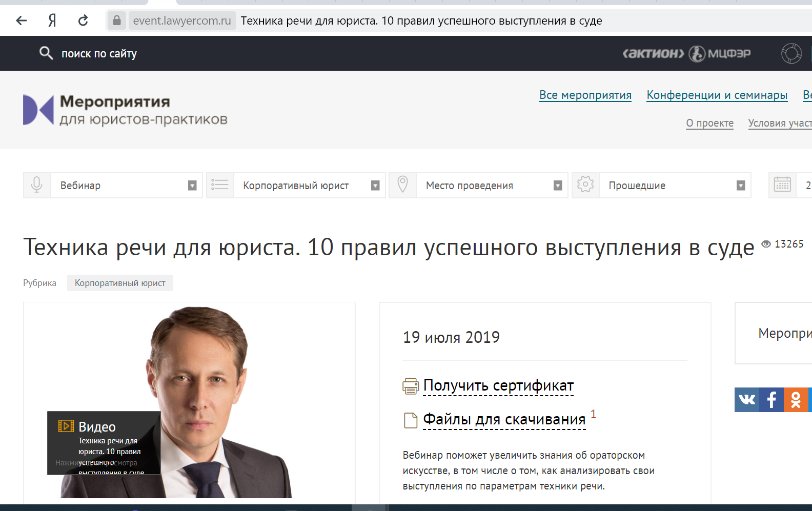Open the site search field 'поиск по сайту'

click(99, 53)
